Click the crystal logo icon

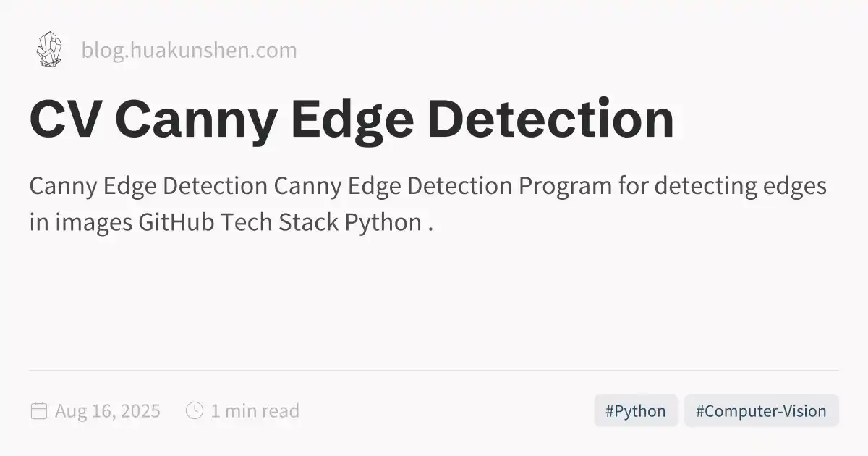pos(48,50)
